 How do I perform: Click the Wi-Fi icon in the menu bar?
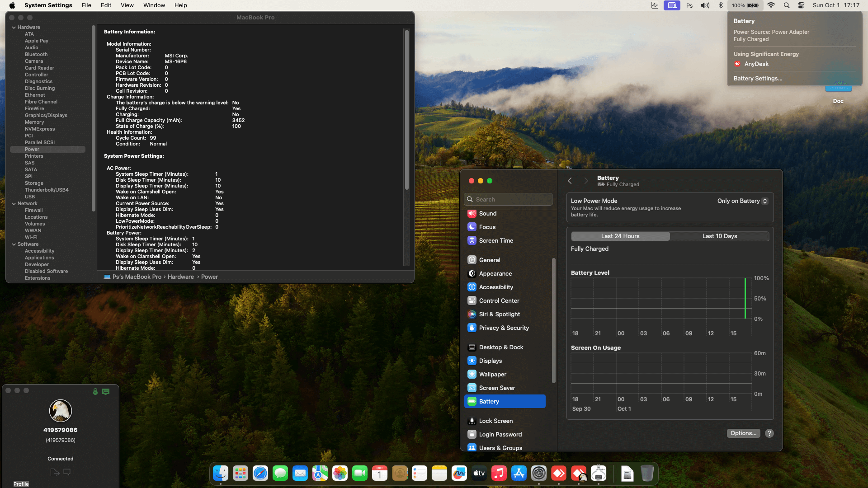click(x=771, y=5)
